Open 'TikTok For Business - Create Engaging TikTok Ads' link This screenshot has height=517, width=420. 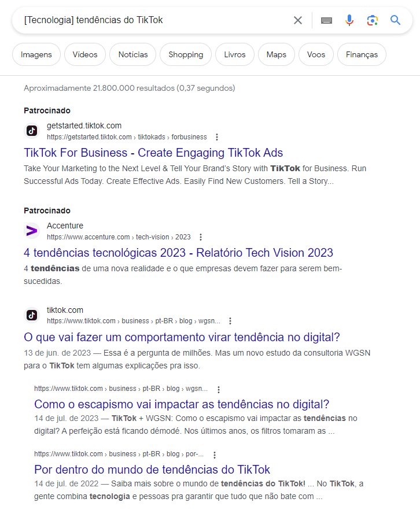[153, 153]
